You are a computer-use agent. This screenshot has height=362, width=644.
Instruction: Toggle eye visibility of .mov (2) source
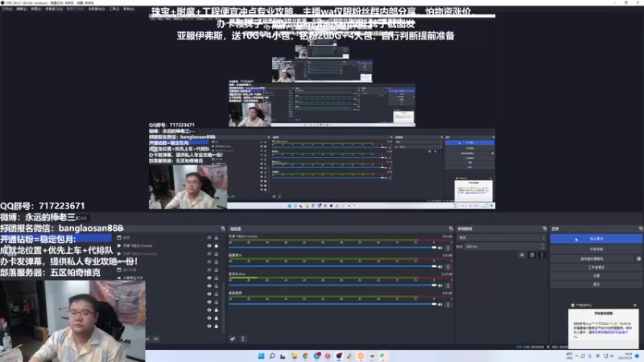coord(209,253)
